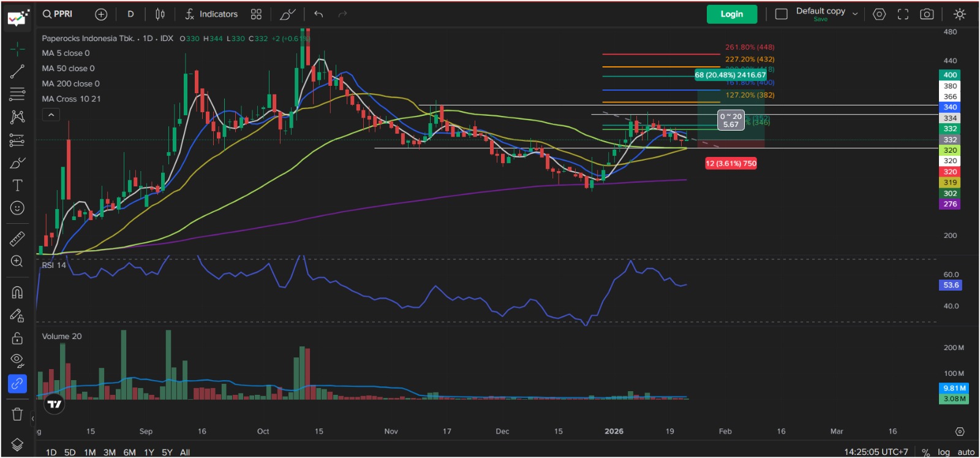Open the emoji and icons tool
This screenshot has height=458, width=980.
click(17, 208)
